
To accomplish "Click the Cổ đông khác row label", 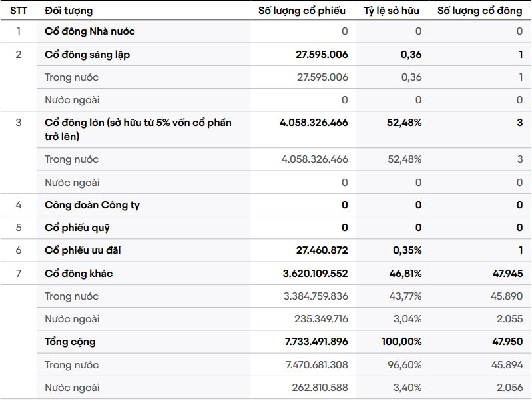I will point(79,274).
